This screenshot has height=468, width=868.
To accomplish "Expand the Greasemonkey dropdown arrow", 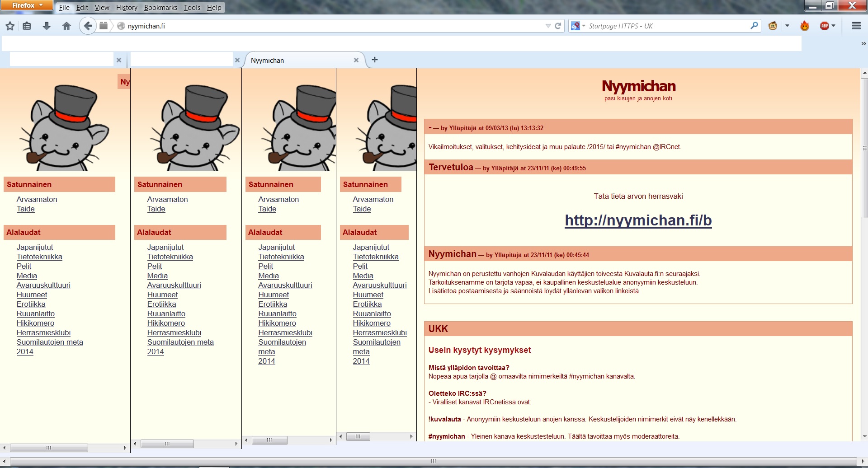I will 787,26.
